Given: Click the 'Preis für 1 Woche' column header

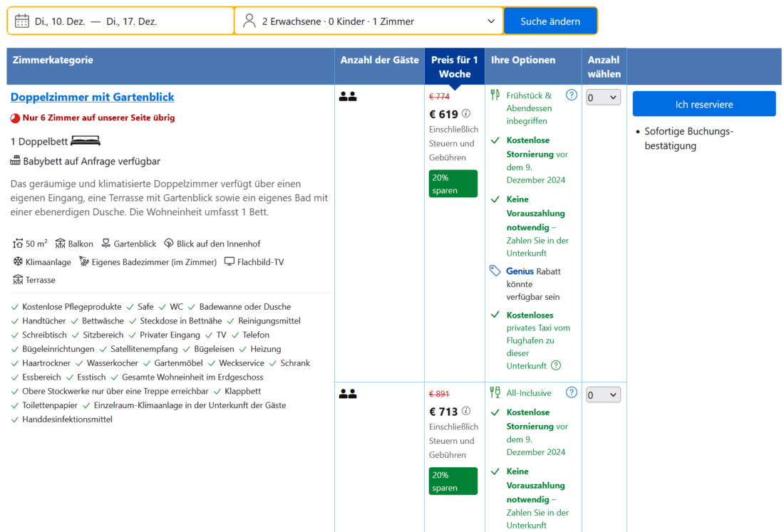Looking at the screenshot, I should [x=455, y=66].
